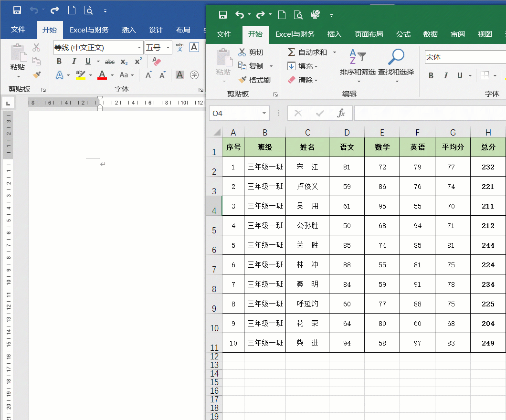The height and width of the screenshot is (420, 506).
Task: Apply red font color in Word
Action: (x=102, y=75)
